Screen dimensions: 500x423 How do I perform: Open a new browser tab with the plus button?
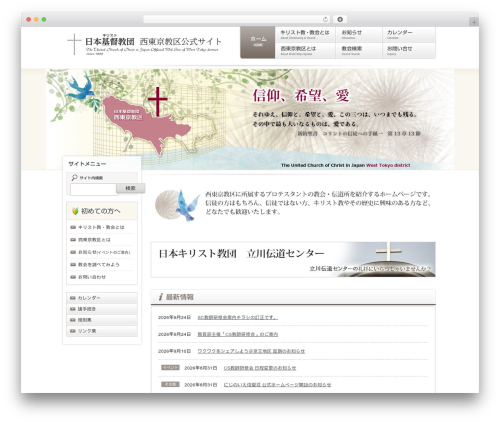[474, 22]
